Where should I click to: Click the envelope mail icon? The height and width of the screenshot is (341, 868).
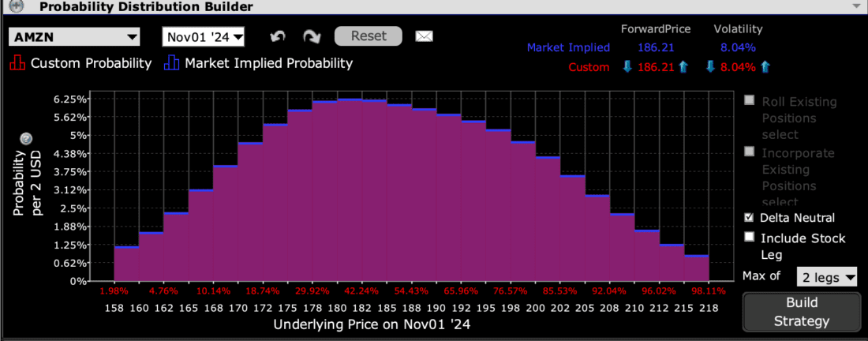pos(424,36)
